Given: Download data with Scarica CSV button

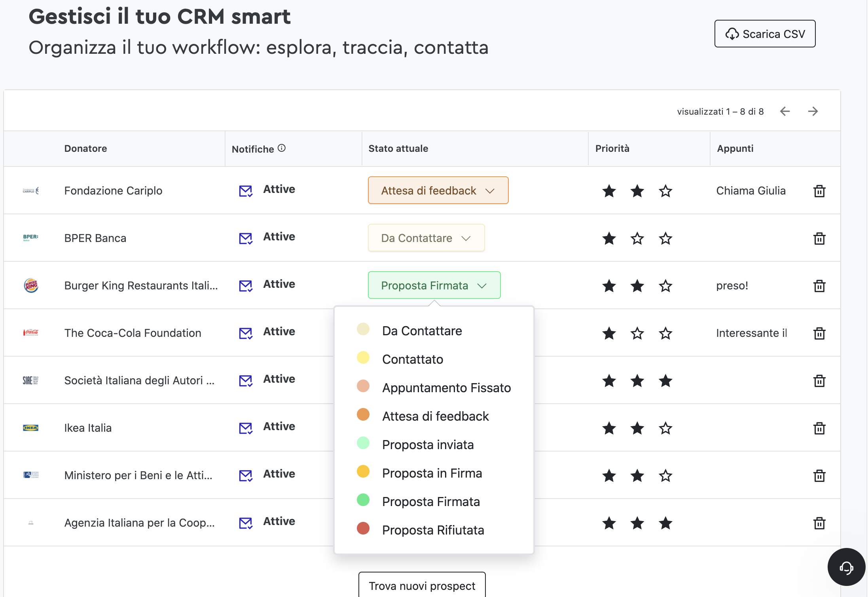Looking at the screenshot, I should (x=765, y=34).
